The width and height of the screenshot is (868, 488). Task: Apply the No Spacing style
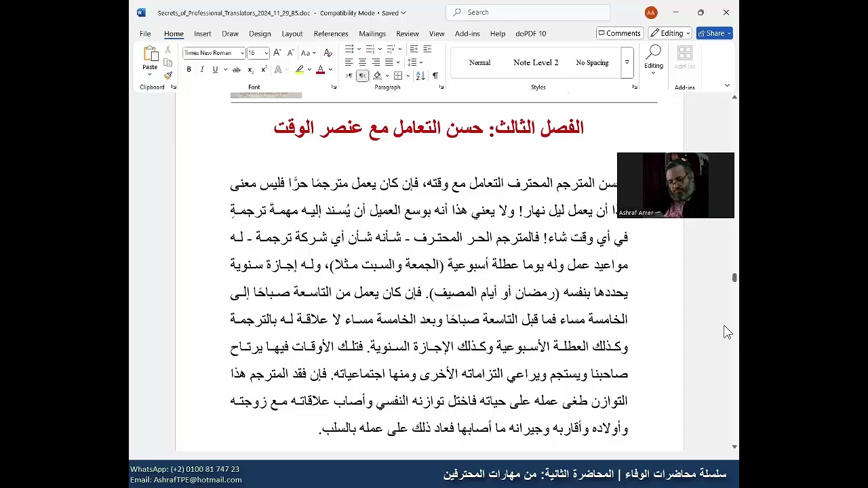(x=592, y=62)
